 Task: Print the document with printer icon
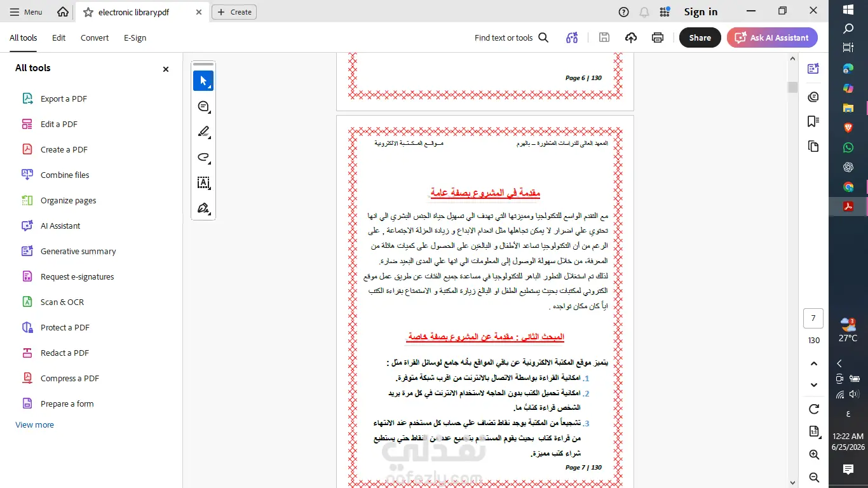pos(658,37)
